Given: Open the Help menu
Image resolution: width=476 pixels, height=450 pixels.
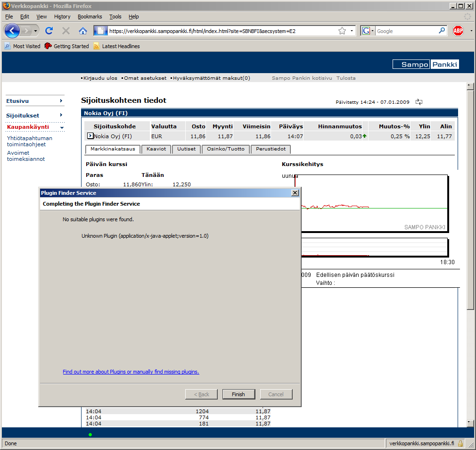Looking at the screenshot, I should pos(133,17).
